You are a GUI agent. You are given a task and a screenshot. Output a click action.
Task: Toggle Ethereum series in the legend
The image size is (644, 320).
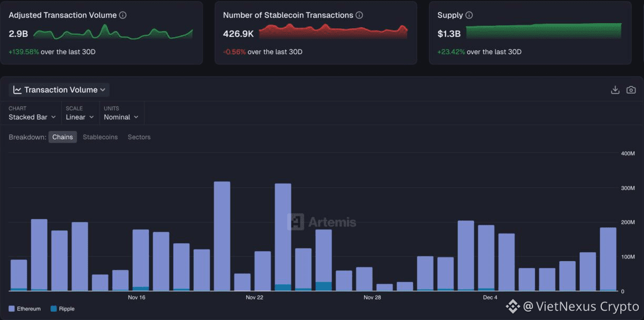[25, 309]
